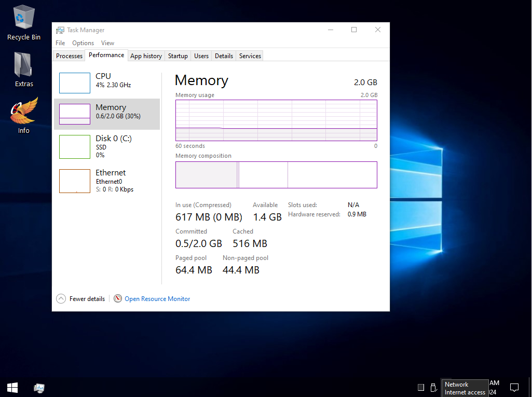Show the Services tab
Screen dimensions: 532x397
(250, 56)
